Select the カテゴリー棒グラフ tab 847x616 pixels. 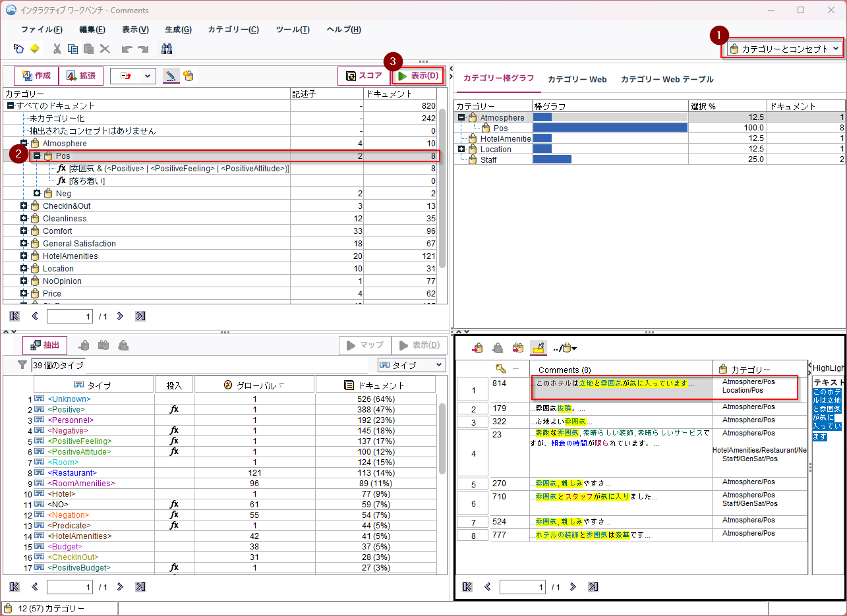[498, 78]
